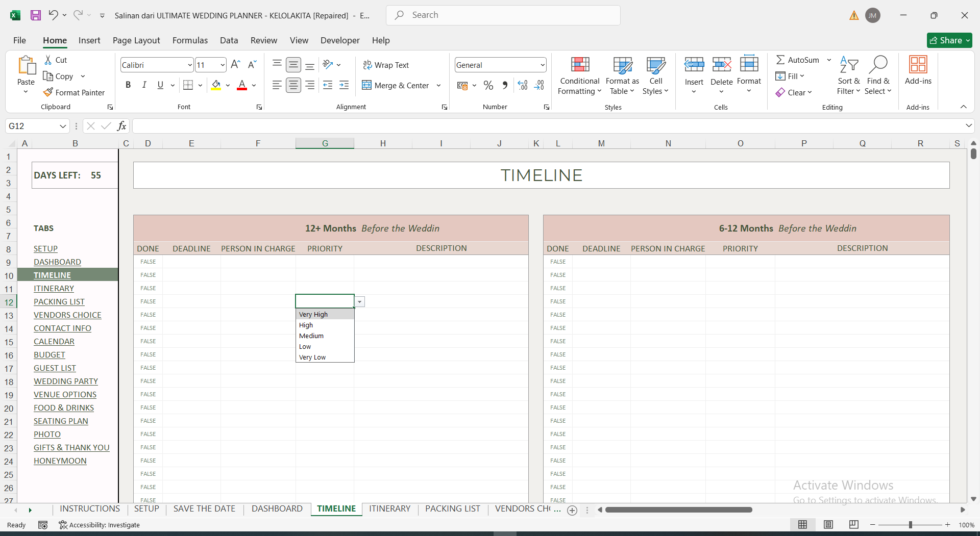Toggle Underline formatting
Viewport: 980px width, 536px height.
pyautogui.click(x=160, y=85)
